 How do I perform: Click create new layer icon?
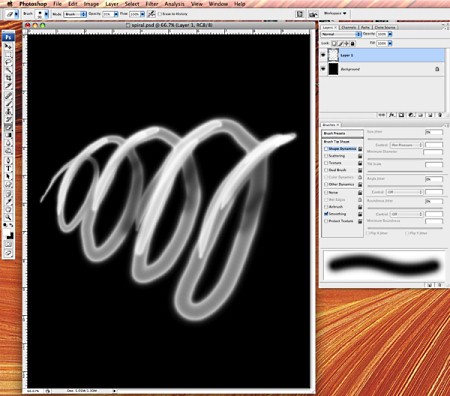pos(430,115)
